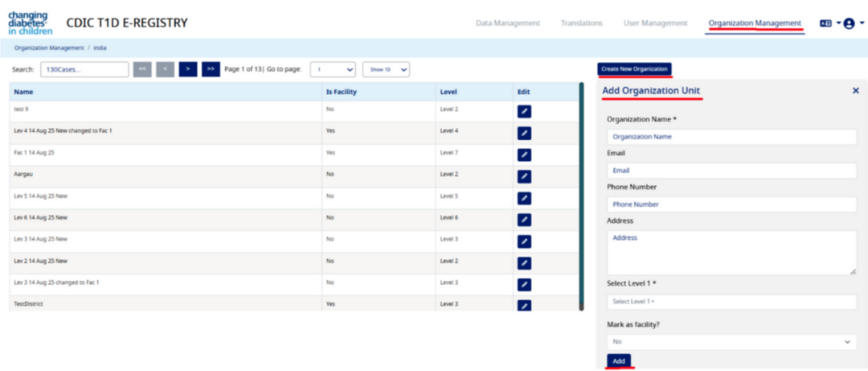The height and width of the screenshot is (371, 868).
Task: Open the user account profile icon
Action: pyautogui.click(x=849, y=23)
